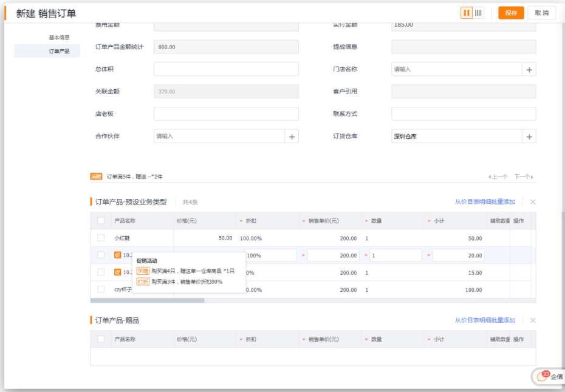Select 基本信息 in the left navigation

click(x=59, y=38)
